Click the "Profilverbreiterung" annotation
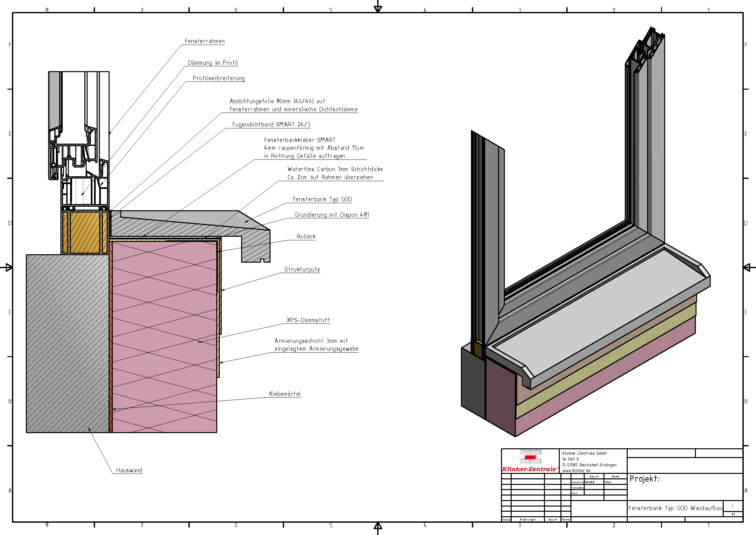The width and height of the screenshot is (756, 535). click(218, 78)
